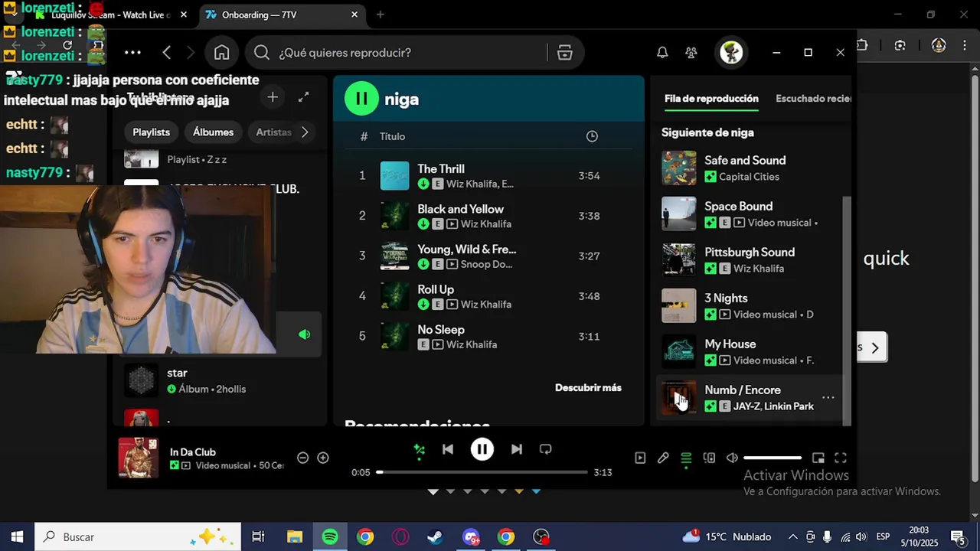
Task: Expand your library with the arrows icon
Action: (304, 97)
